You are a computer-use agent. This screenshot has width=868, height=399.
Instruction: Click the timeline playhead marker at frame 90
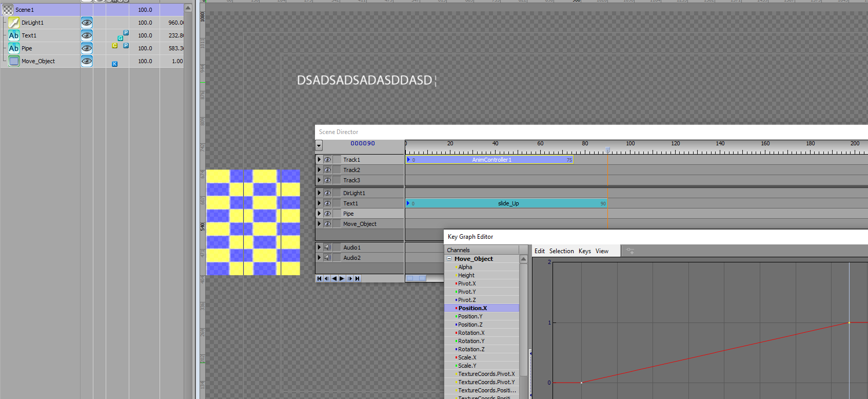(x=607, y=150)
